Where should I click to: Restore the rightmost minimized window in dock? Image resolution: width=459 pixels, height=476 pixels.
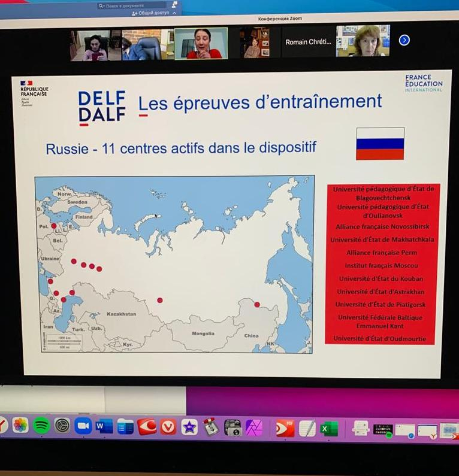click(448, 430)
